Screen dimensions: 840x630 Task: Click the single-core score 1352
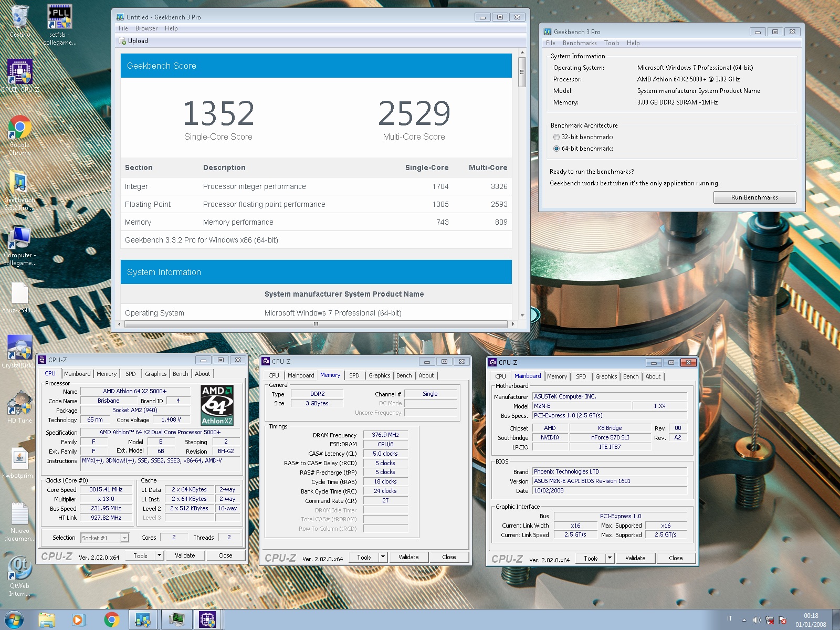[218, 113]
